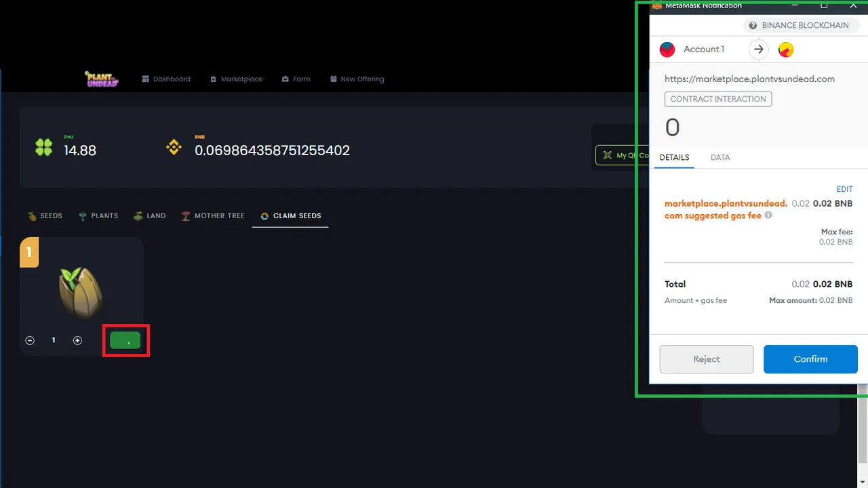Switch to the PLANTS tab
Screen dimensions: 868x488
(98, 216)
